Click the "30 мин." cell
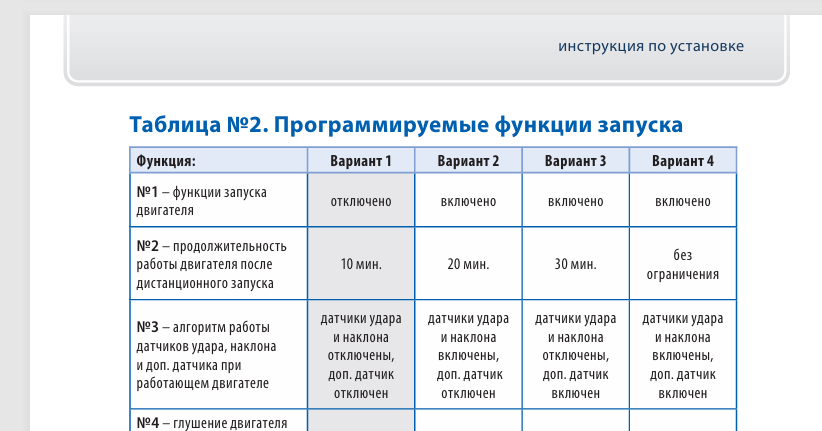 point(575,264)
